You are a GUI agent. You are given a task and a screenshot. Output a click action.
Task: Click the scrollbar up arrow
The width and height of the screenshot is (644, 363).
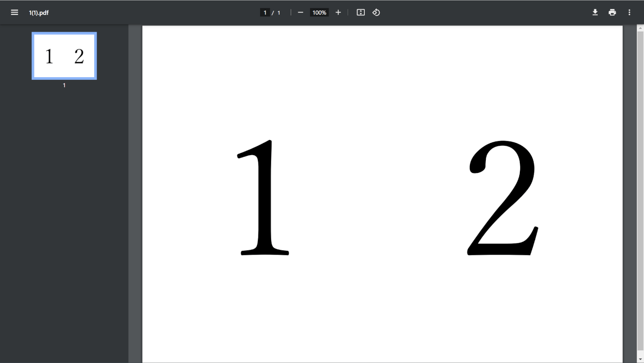tap(640, 28)
